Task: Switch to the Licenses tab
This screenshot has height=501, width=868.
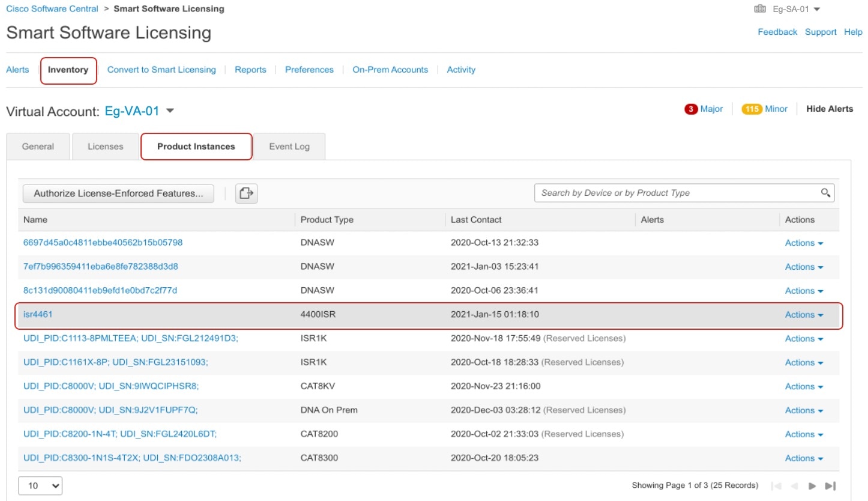Action: click(105, 147)
